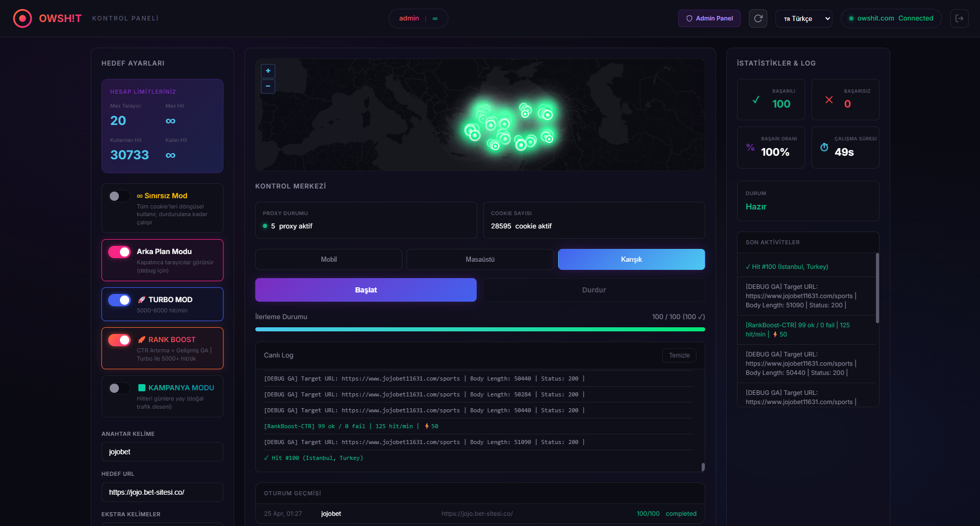
Task: Click the OWSH!T logo icon
Action: pyautogui.click(x=22, y=18)
